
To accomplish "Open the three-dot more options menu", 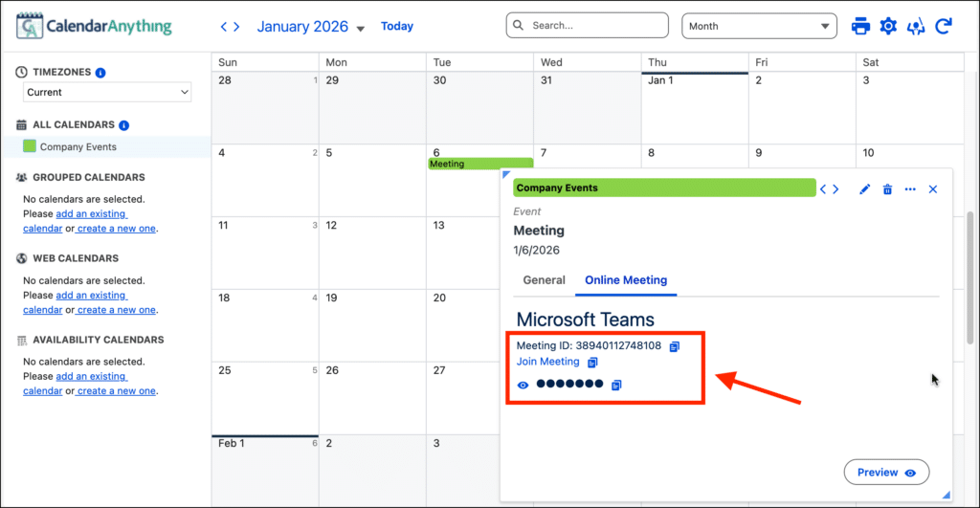I will (910, 189).
